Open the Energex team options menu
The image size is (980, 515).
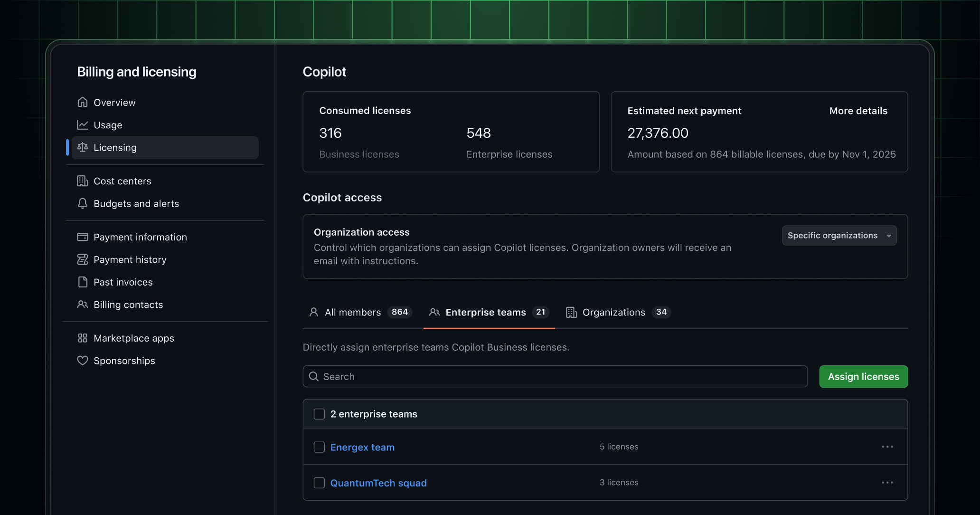pyautogui.click(x=887, y=447)
